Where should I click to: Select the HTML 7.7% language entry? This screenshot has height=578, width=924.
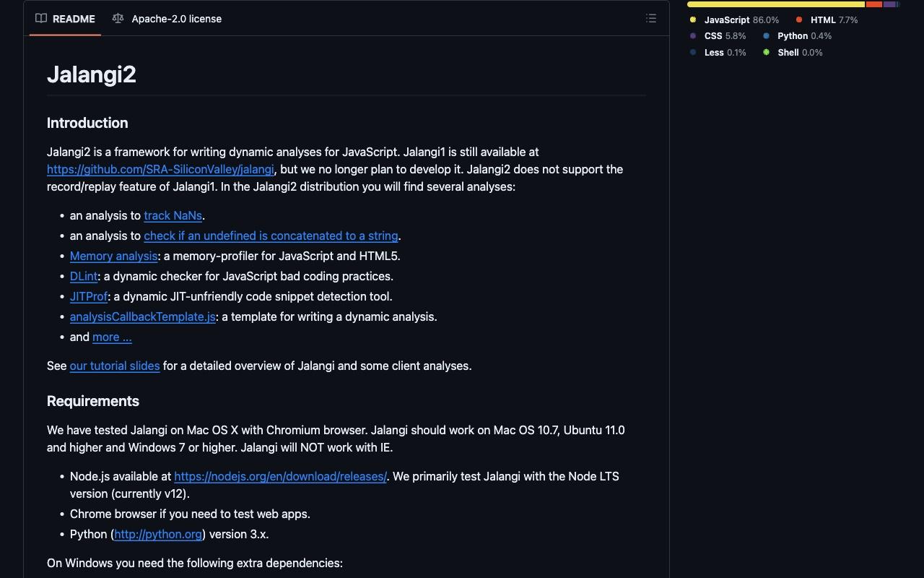click(827, 20)
